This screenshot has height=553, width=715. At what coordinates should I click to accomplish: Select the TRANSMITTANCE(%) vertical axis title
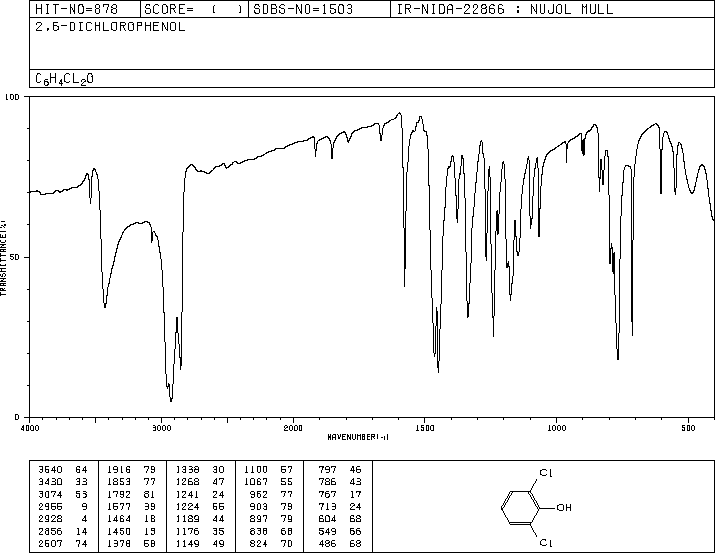pos(3,258)
